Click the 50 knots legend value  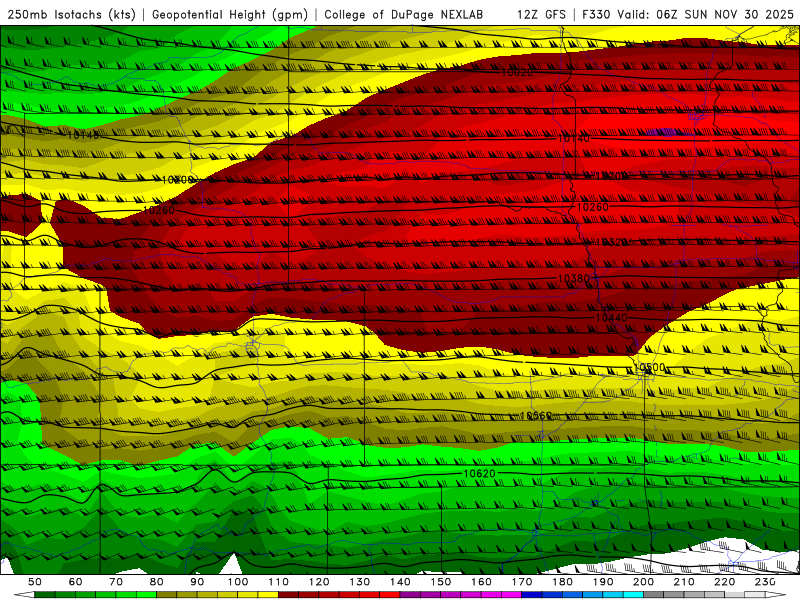tap(35, 582)
